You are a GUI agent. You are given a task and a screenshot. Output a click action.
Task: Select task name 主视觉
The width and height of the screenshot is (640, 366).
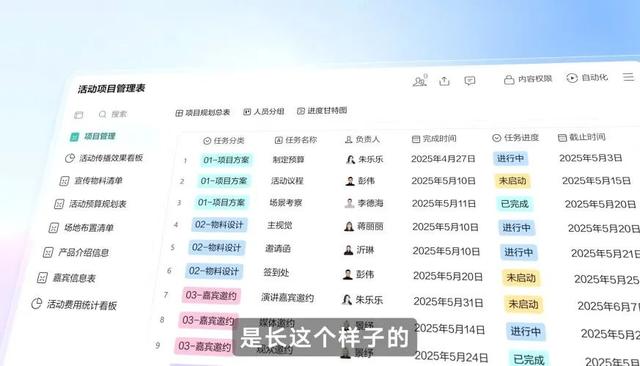[x=280, y=225]
